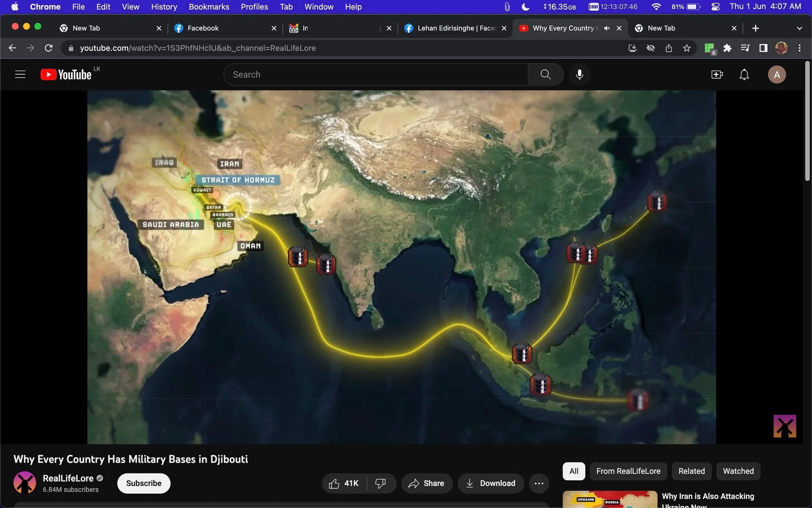Bookmark this page with the star icon
812x508 pixels.
687,48
